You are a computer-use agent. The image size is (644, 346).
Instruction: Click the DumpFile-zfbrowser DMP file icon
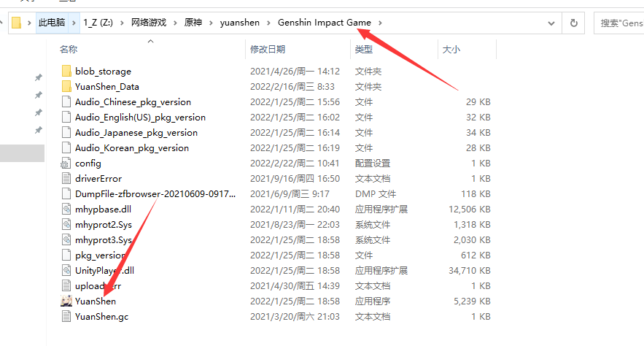[x=66, y=194]
